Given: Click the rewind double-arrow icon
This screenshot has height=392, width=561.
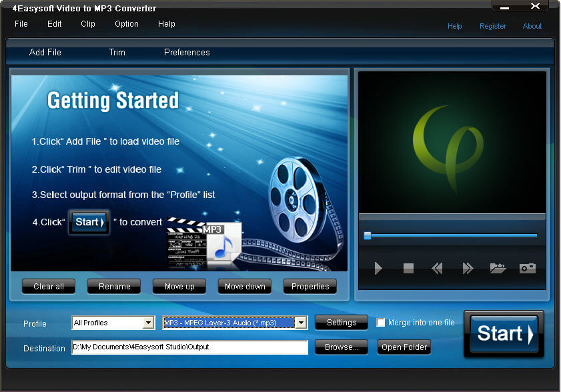Looking at the screenshot, I should 437,269.
